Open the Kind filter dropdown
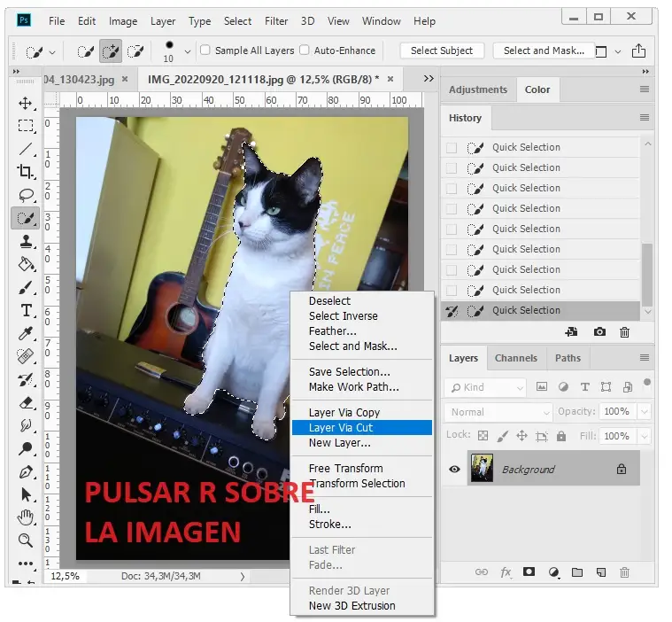 tap(485, 387)
